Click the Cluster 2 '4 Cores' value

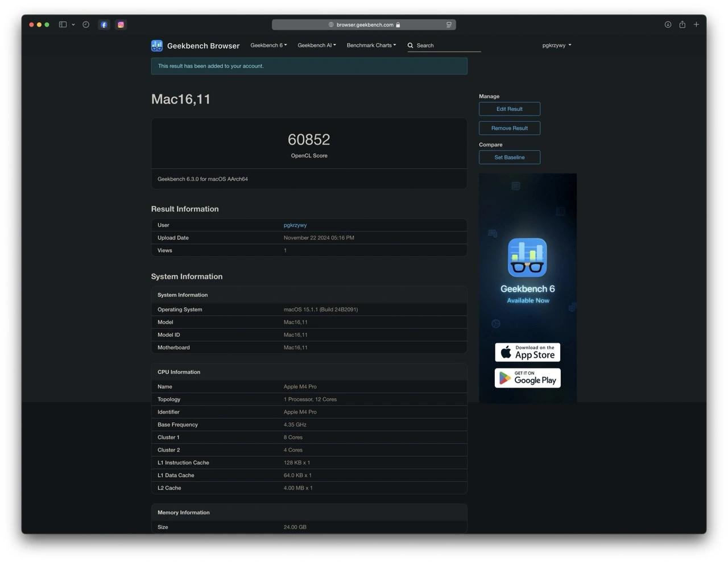[x=293, y=450]
